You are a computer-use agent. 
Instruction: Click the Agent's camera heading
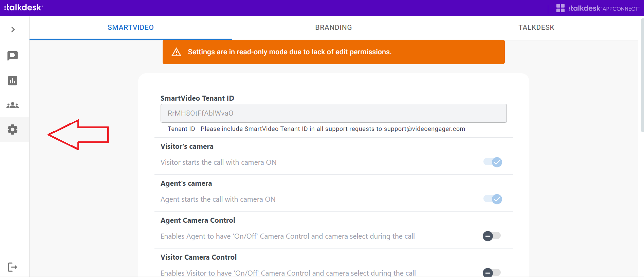coord(186,183)
